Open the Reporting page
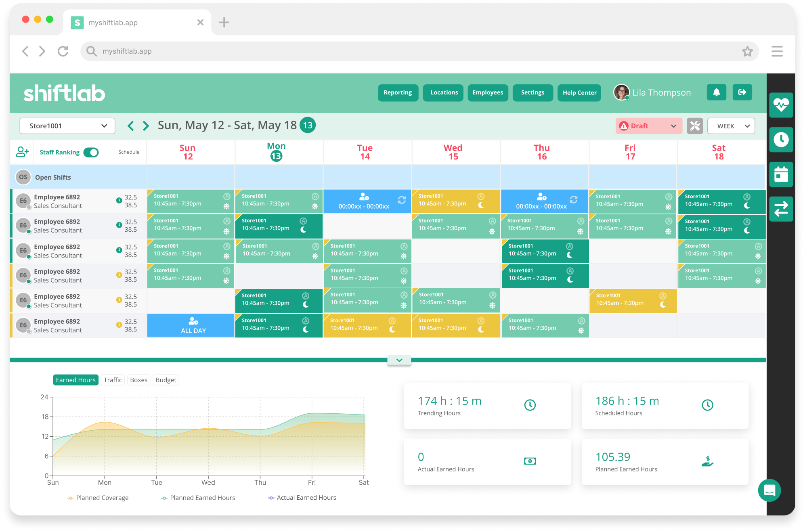805x532 pixels. (x=398, y=92)
